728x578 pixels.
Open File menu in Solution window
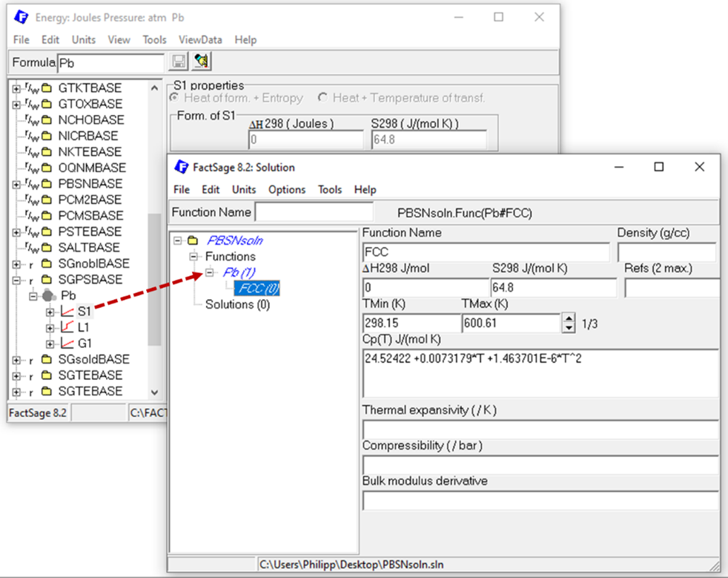[x=182, y=189]
